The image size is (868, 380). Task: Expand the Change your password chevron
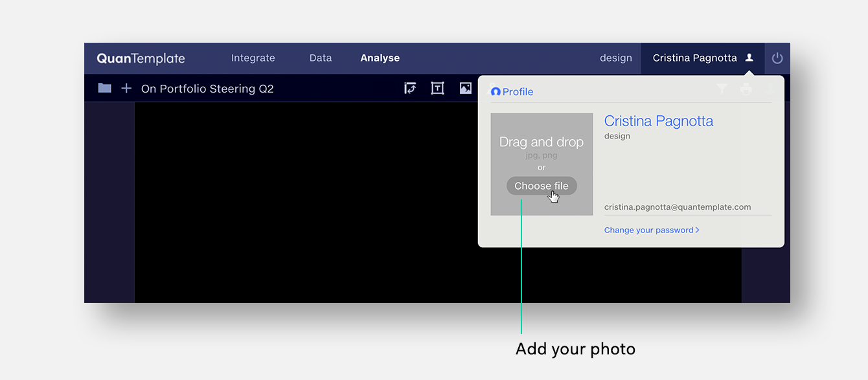[x=698, y=230]
